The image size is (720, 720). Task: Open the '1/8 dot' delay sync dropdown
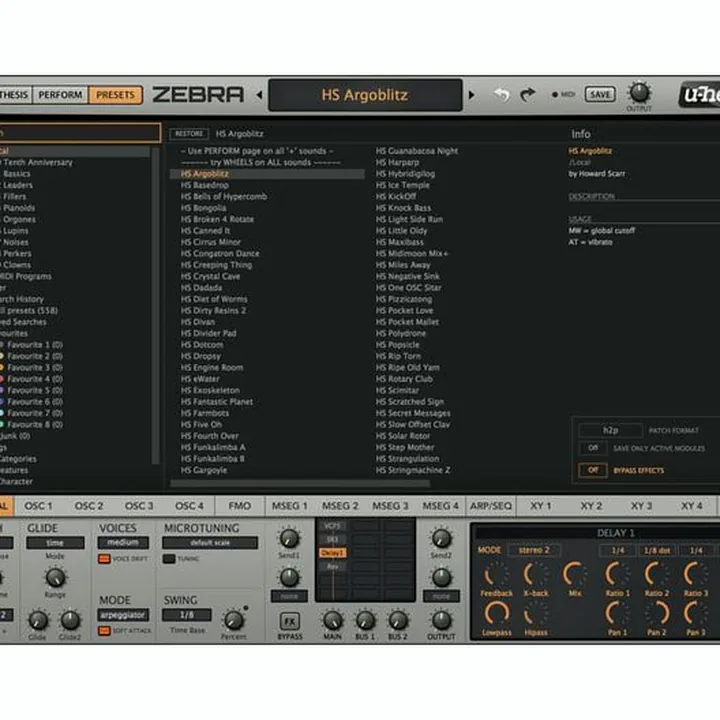click(x=657, y=550)
